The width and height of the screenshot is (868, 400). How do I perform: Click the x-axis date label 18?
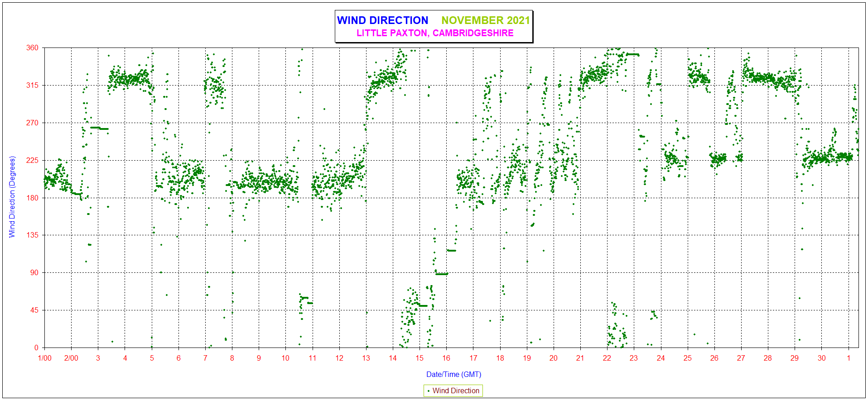tap(500, 358)
